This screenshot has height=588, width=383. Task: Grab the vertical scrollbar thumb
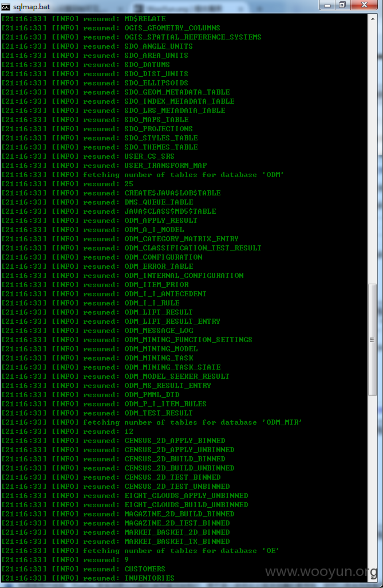[x=372, y=340]
